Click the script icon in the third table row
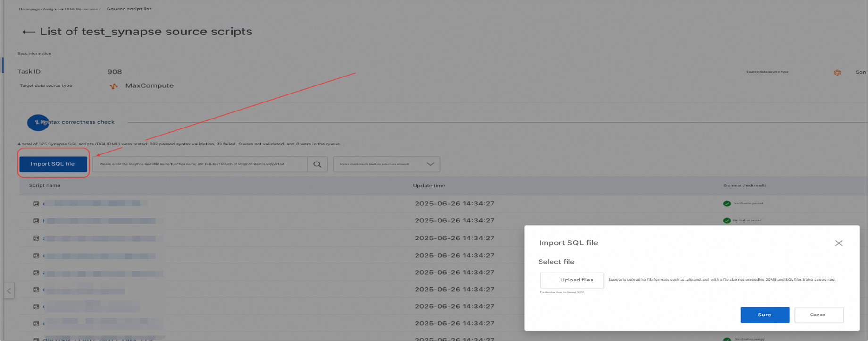This screenshot has height=341, width=868. pyautogui.click(x=36, y=239)
